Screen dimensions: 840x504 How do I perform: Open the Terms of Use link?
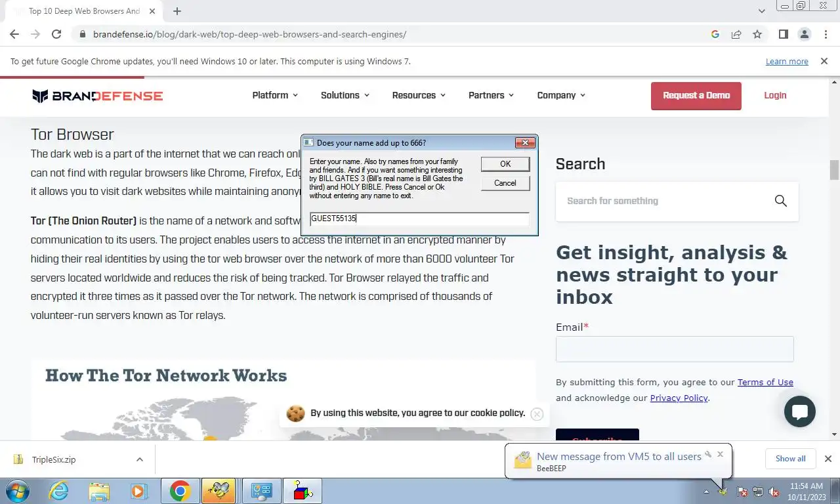(765, 383)
